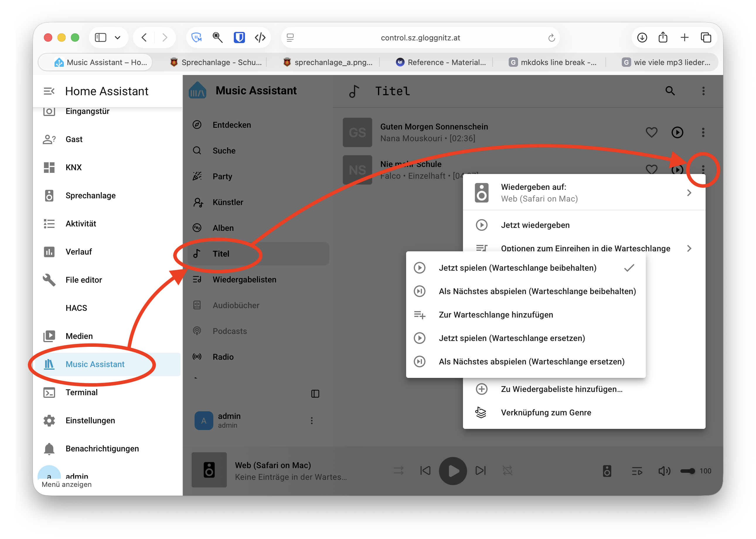This screenshot has height=539, width=756.
Task: Reload page in Safari address bar
Action: pyautogui.click(x=551, y=37)
